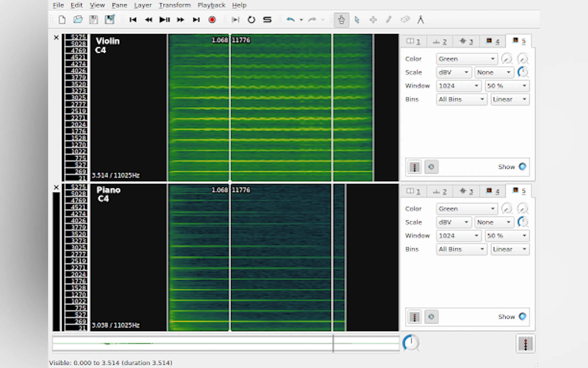The image size is (588, 368).
Task: Open Piano Scale dropdown showing dBV
Action: (454, 222)
